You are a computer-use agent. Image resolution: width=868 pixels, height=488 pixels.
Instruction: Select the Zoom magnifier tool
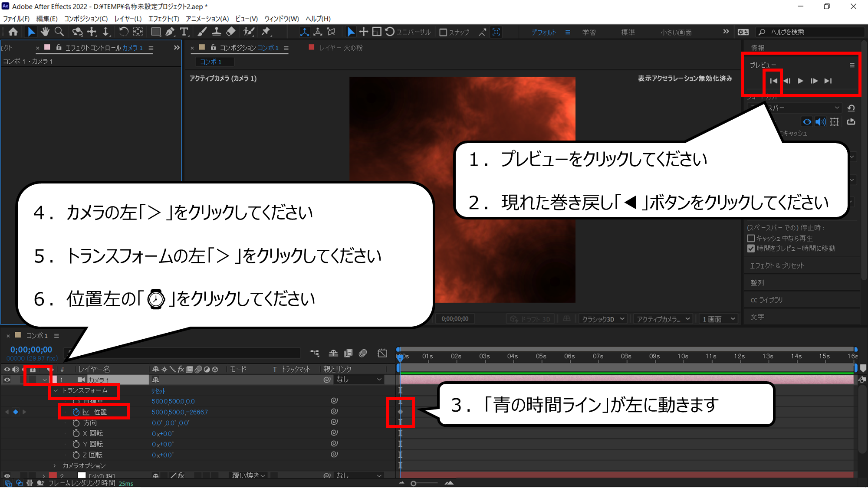pyautogui.click(x=59, y=32)
